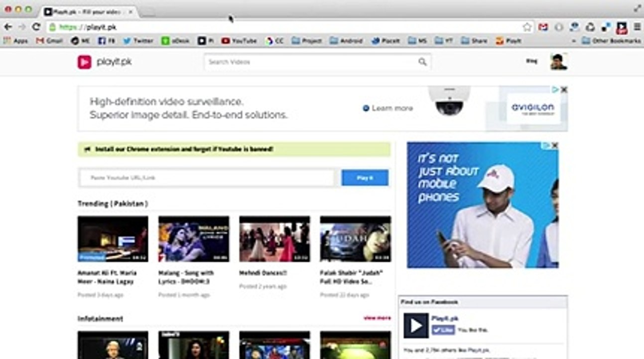This screenshot has height=359, width=644.
Task: Open the FB bookmark
Action: (x=107, y=41)
